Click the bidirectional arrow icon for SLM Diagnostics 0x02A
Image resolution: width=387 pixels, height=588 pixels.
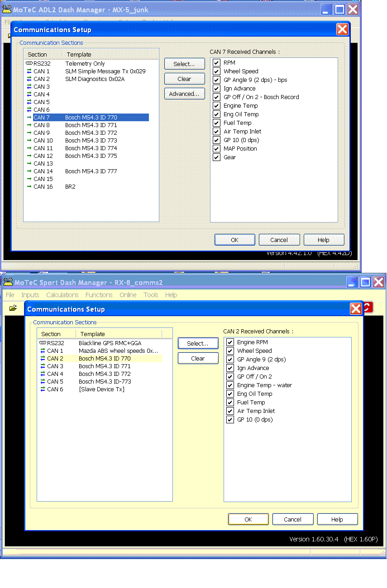point(29,79)
